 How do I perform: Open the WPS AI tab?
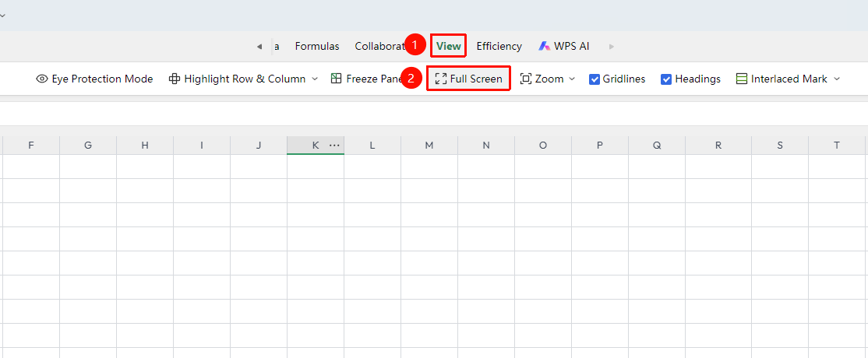(x=563, y=47)
